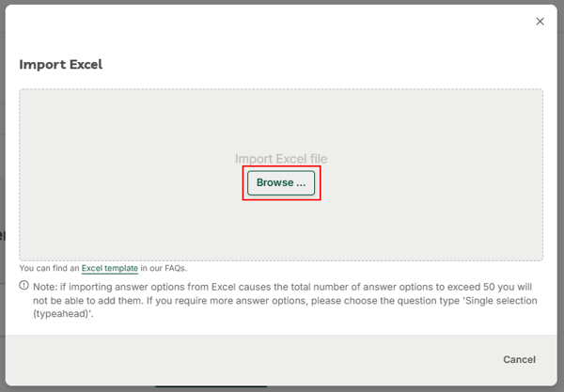Click the cut-off text at dialog's left edge
The width and height of the screenshot is (564, 392).
coord(3,236)
